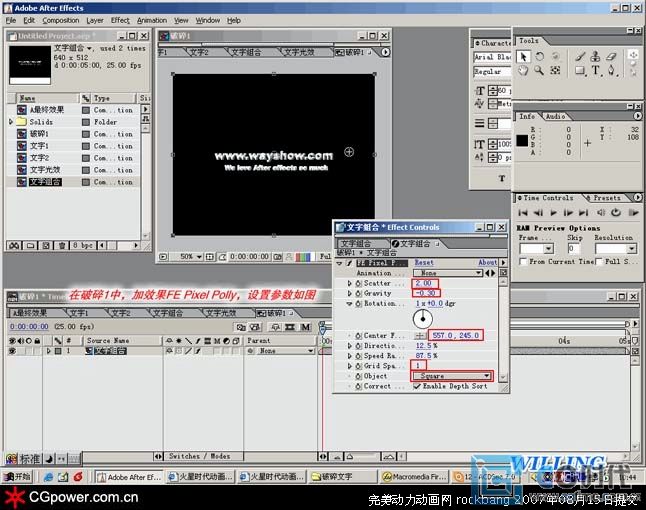
Task: Create new composition in Project window
Action: pos(46,246)
